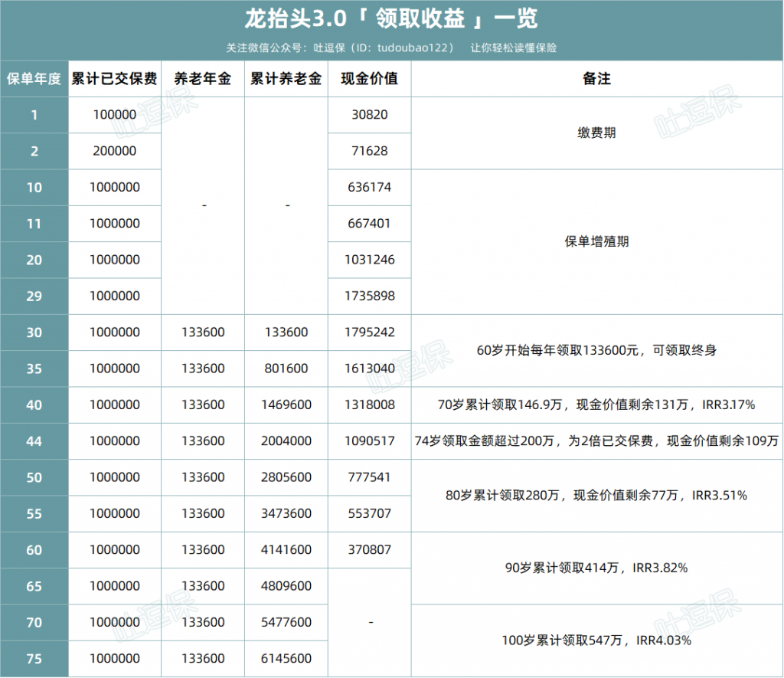The image size is (784, 678).
Task: Select the 累计已交保费 column header
Action: [x=115, y=79]
